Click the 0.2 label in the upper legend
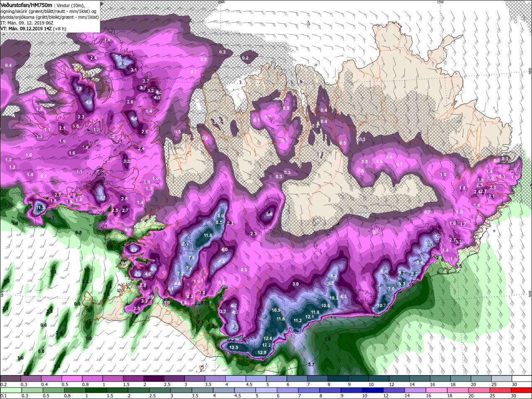 coord(4,384)
